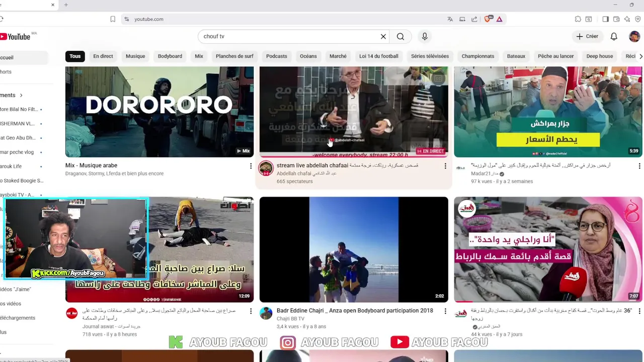Select the Océans filter chip
The height and width of the screenshot is (362, 644).
coord(308,56)
